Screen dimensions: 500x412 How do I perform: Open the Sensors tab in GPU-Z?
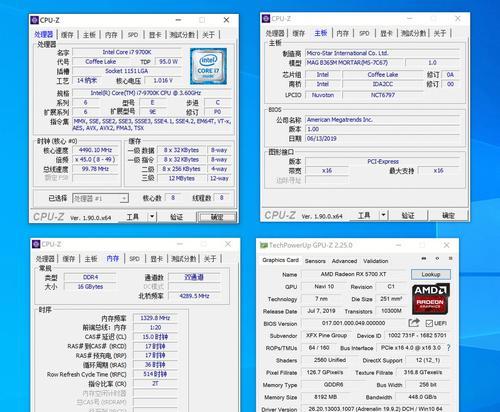tap(315, 261)
